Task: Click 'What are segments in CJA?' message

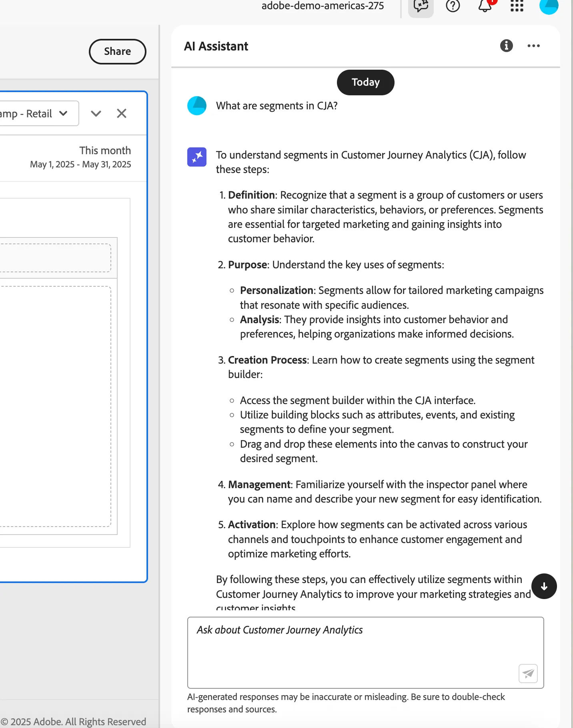Action: click(x=277, y=106)
